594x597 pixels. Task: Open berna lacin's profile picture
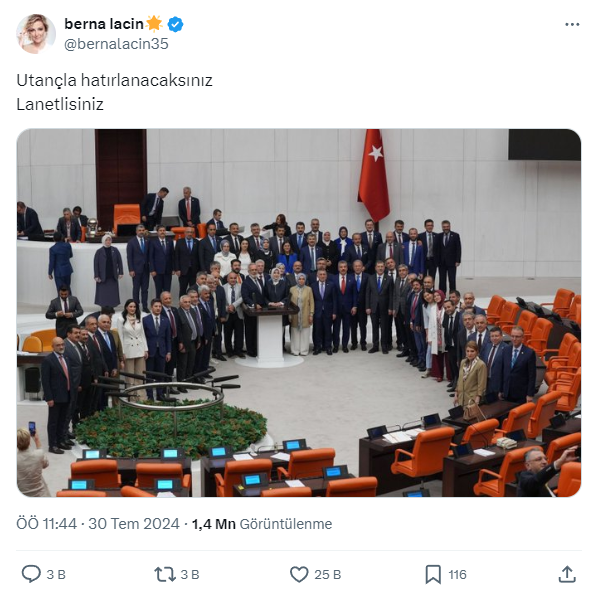tap(36, 34)
